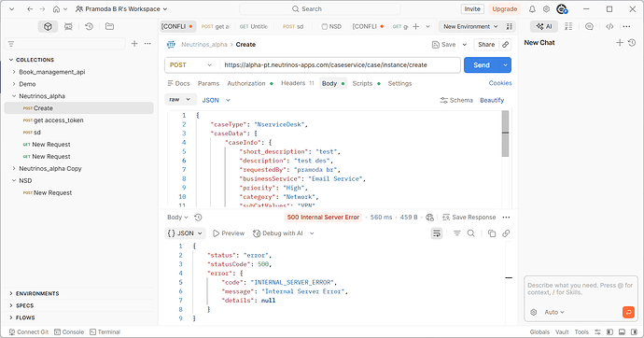Navigate back with the arrow icon
The height and width of the screenshot is (338, 644).
(30, 9)
